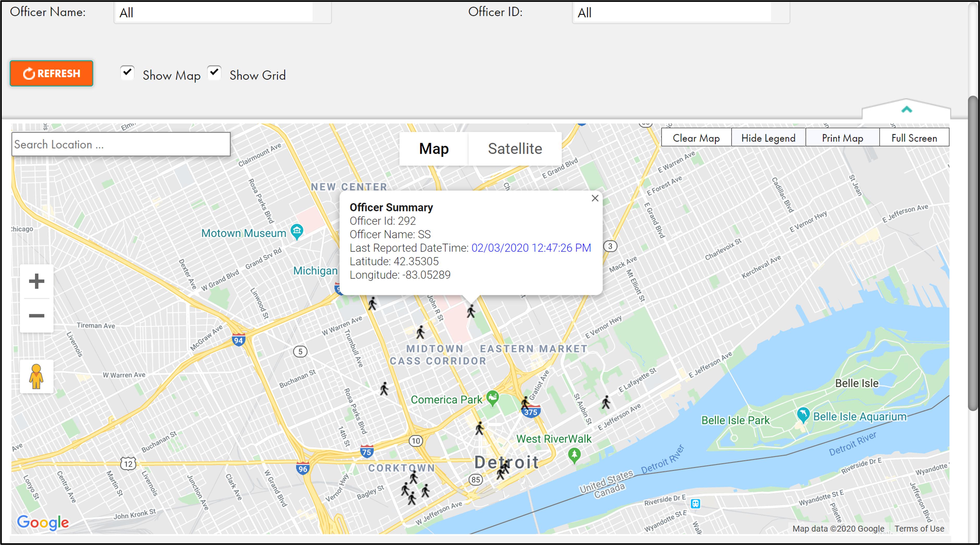Click the Clear Map button
This screenshot has height=545, width=980.
[x=696, y=138]
